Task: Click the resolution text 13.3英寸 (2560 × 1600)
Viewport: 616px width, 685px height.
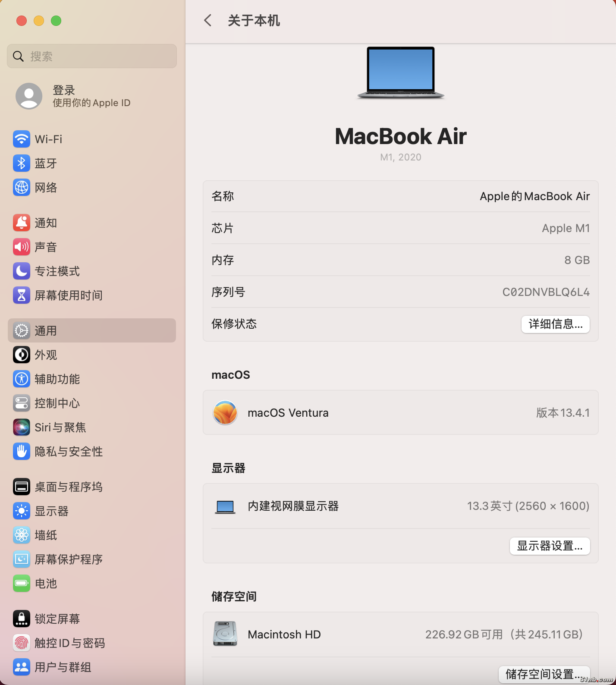Action: 528,506
